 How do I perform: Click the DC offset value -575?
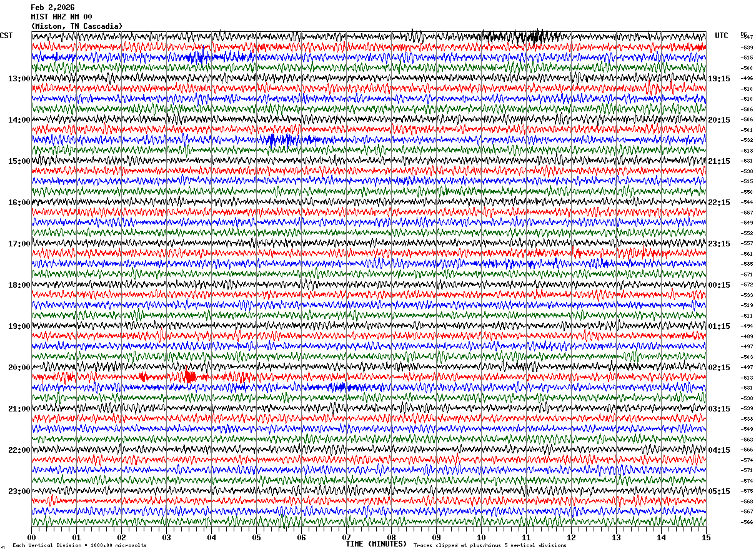pyautogui.click(x=747, y=491)
